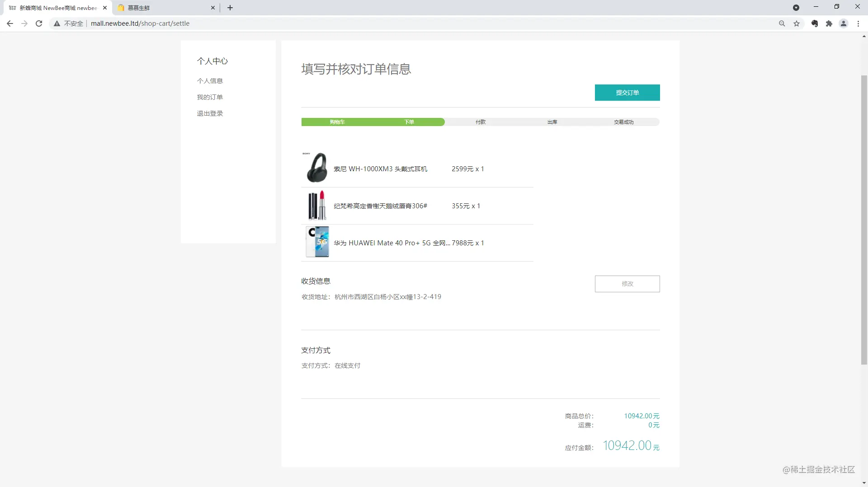The image size is (868, 487).
Task: Submit the order with 提交订单
Action: click(627, 93)
